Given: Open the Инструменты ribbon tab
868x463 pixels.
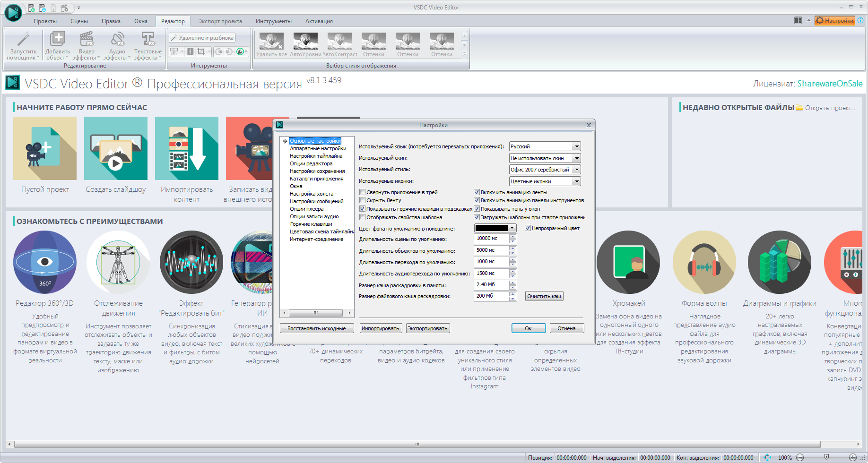Looking at the screenshot, I should (273, 21).
